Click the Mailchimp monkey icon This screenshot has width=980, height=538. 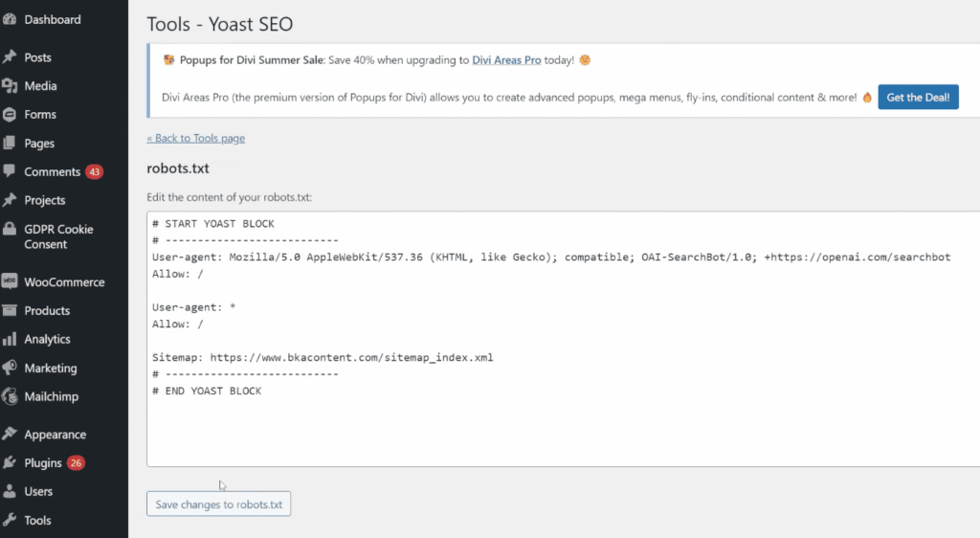pyautogui.click(x=10, y=396)
